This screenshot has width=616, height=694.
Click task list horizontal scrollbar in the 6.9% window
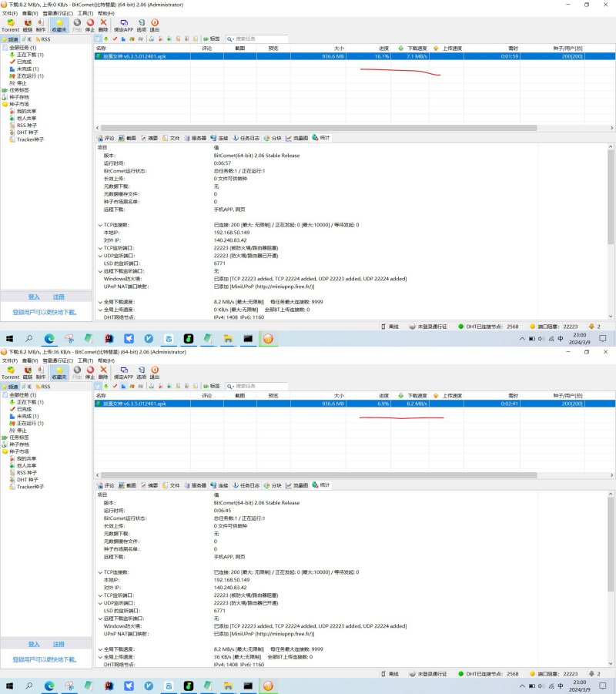(318, 475)
